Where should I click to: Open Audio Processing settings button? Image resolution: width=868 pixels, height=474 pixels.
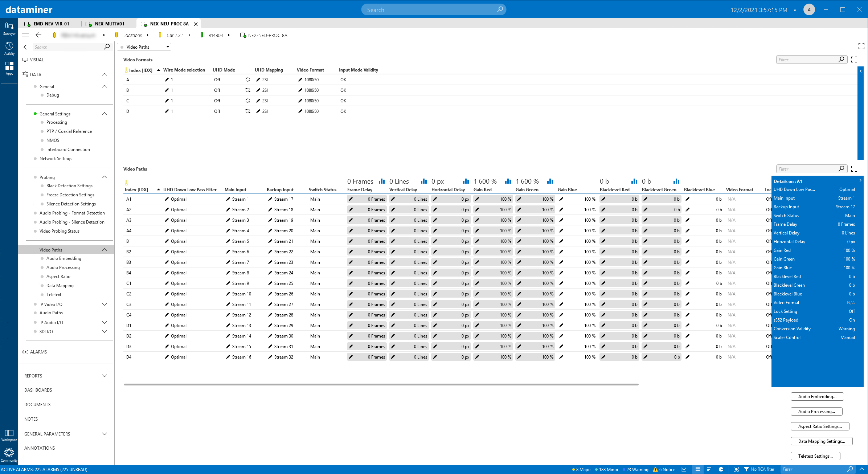pyautogui.click(x=816, y=411)
